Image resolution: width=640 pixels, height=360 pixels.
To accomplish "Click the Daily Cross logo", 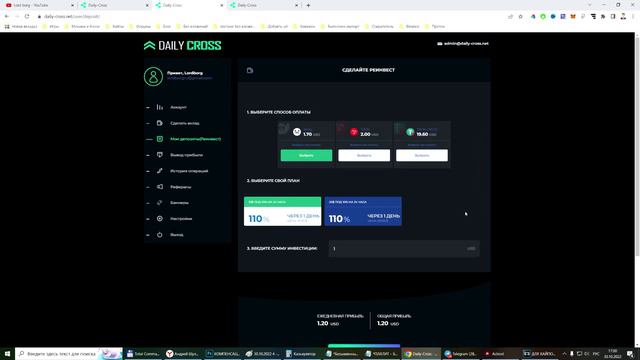I will pos(182,45).
